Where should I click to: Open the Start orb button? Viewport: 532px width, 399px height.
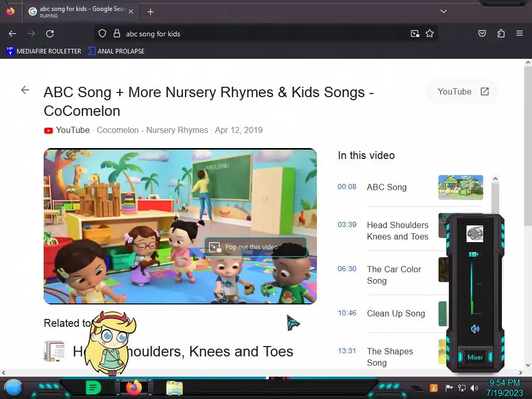(x=14, y=388)
